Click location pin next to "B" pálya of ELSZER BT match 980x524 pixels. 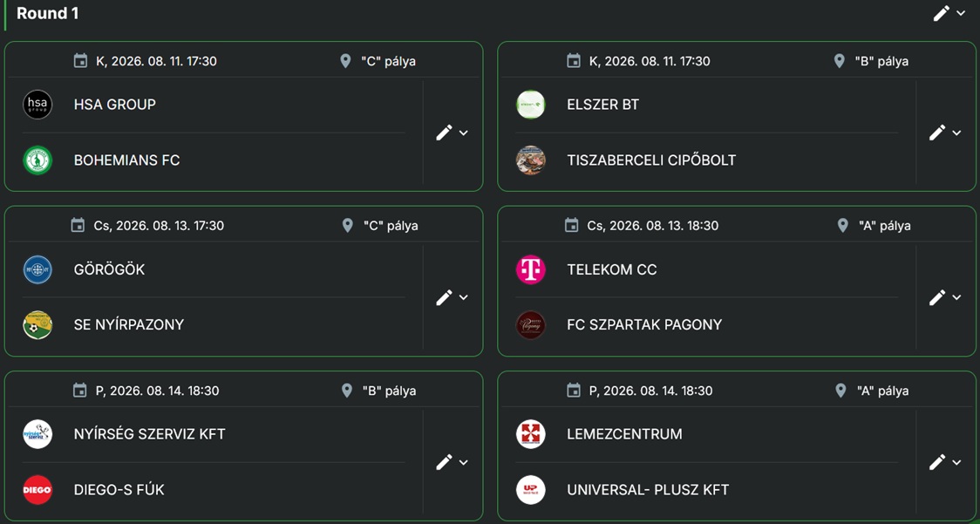click(x=840, y=61)
